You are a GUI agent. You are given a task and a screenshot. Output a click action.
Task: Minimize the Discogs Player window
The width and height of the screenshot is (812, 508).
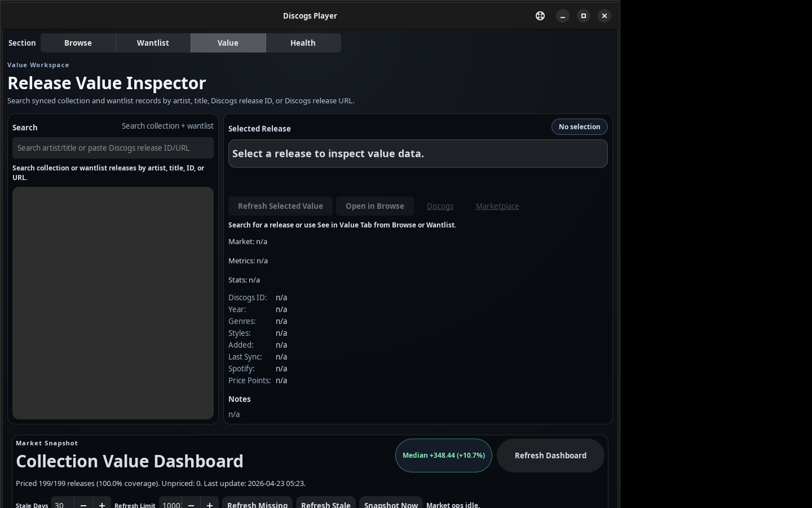click(x=563, y=16)
